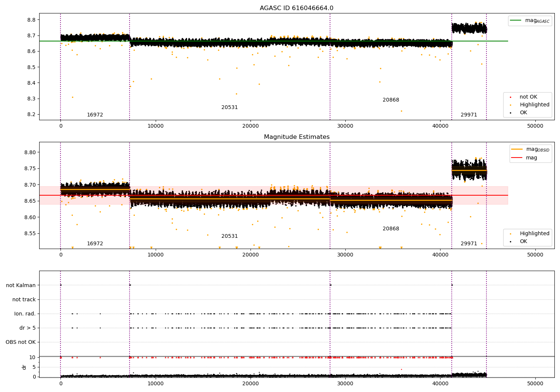Click the red 'mag' legend entry in middle plot
The height and width of the screenshot is (392, 560).
525,158
